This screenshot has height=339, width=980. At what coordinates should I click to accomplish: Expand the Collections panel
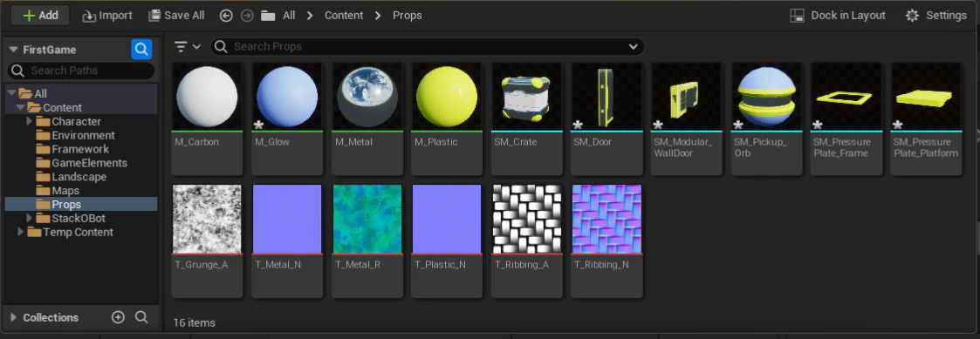click(13, 317)
